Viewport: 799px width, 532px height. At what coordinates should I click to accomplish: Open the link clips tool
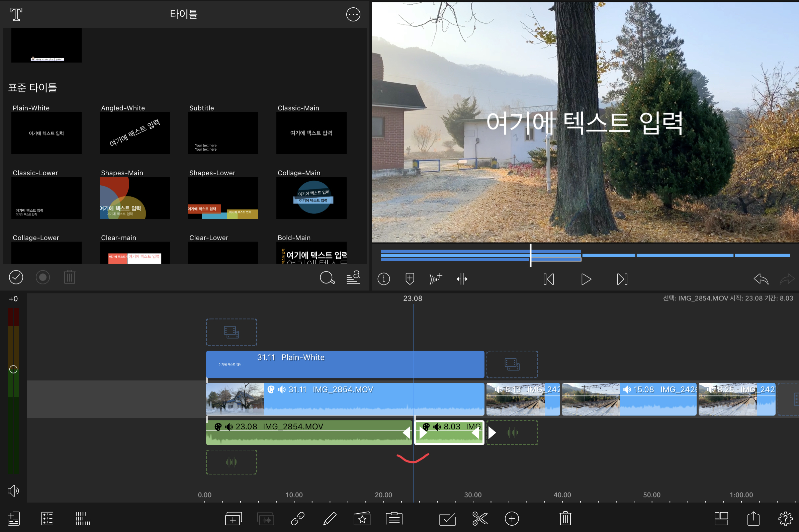297,518
